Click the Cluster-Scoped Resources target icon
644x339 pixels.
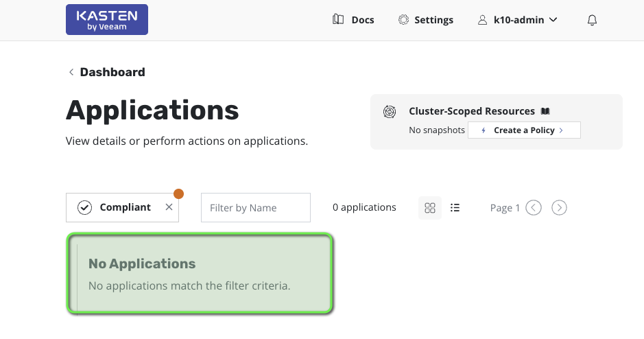390,111
